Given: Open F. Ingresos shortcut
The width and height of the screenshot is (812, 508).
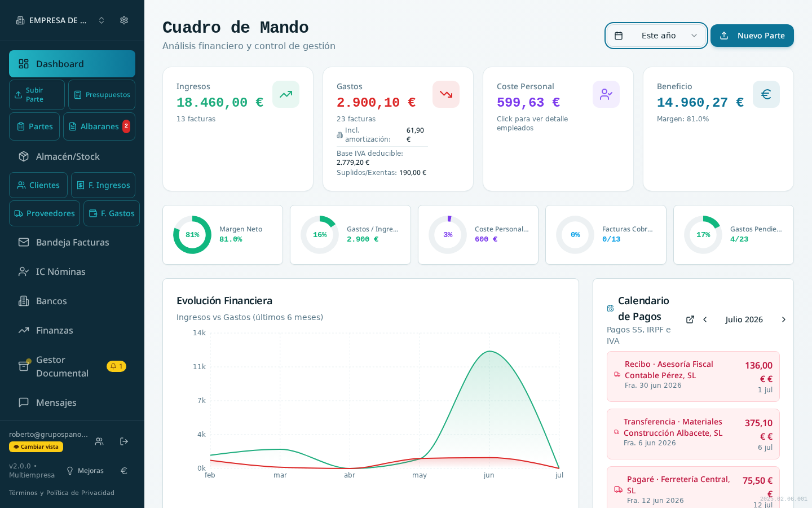Looking at the screenshot, I should coord(103,185).
